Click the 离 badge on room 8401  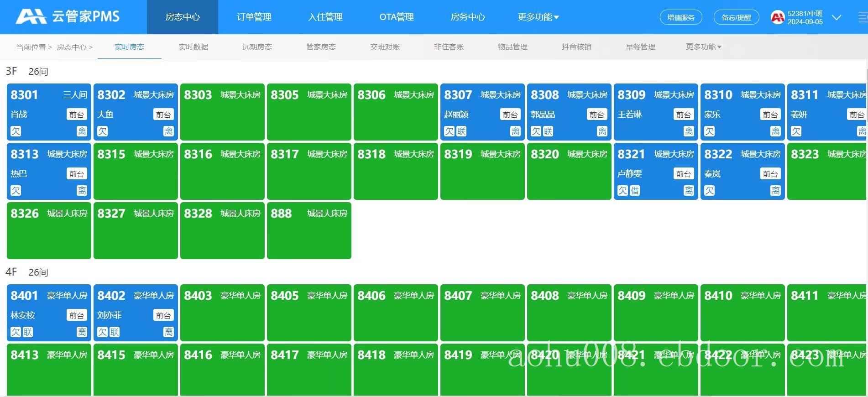[x=82, y=332]
